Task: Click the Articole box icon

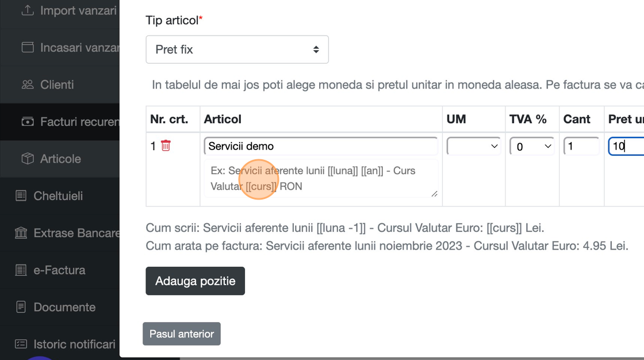Action: [x=28, y=159]
